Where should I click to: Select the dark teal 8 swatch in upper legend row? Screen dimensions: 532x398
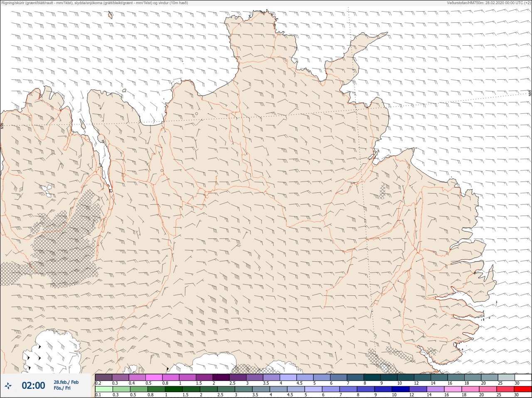tap(372, 377)
